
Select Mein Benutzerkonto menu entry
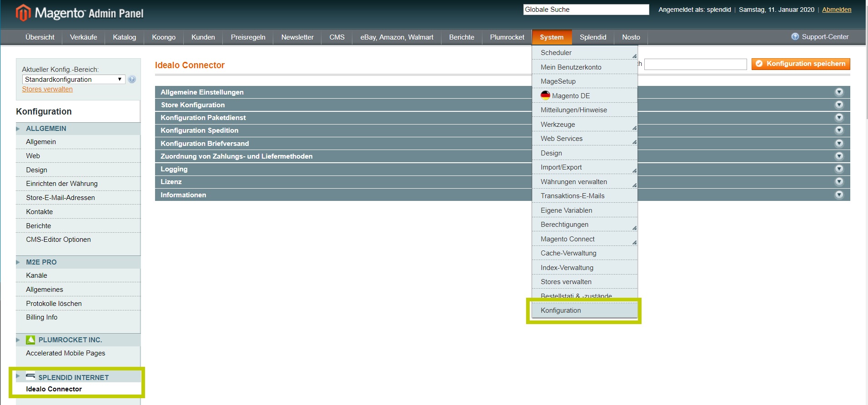(x=585, y=67)
